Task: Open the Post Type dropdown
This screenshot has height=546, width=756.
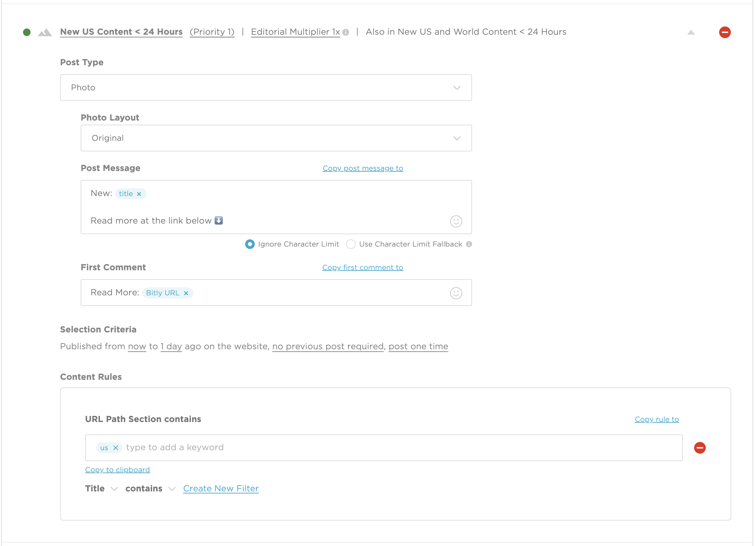Action: [266, 88]
